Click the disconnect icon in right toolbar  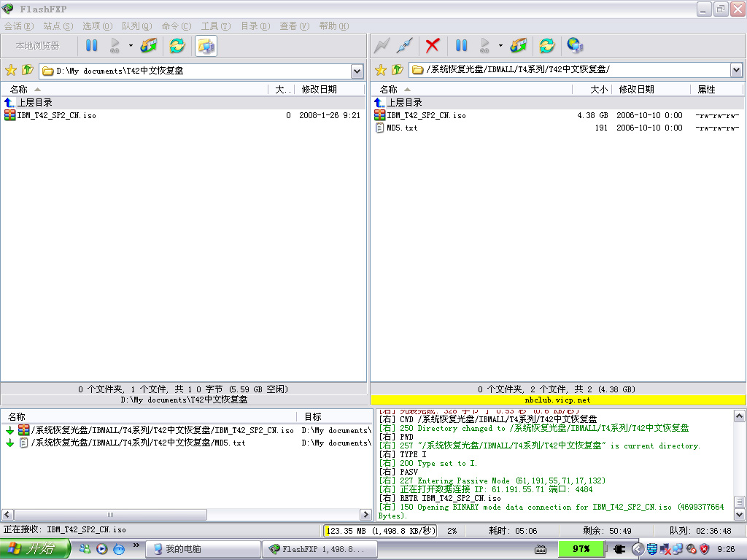(x=405, y=46)
